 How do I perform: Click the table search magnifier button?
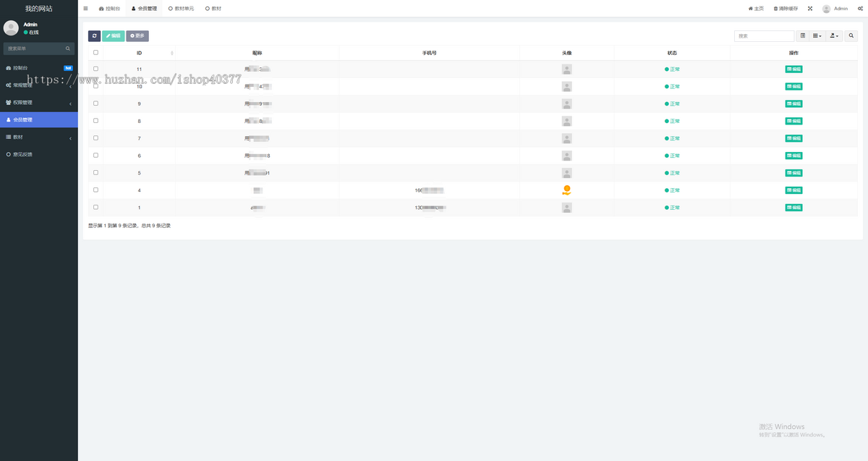point(851,35)
